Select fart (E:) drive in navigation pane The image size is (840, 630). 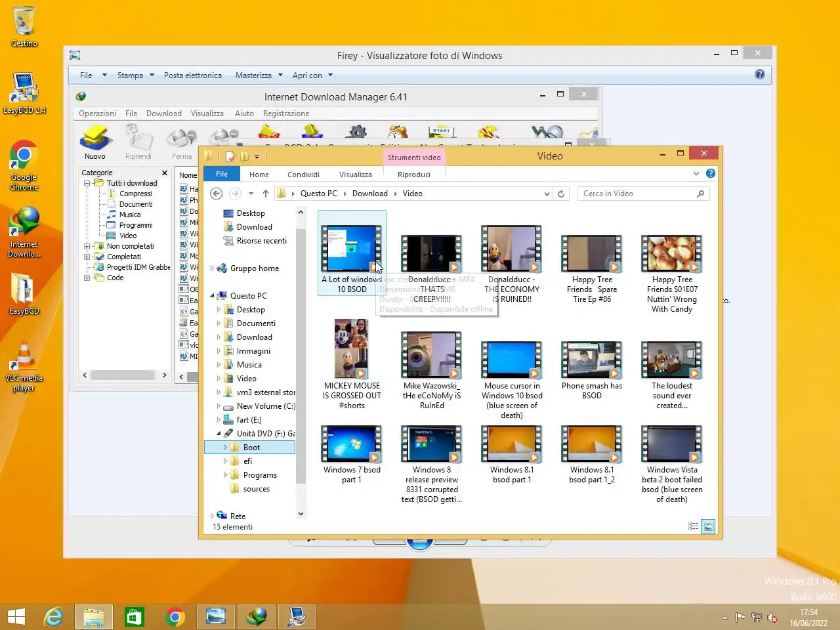pyautogui.click(x=242, y=420)
